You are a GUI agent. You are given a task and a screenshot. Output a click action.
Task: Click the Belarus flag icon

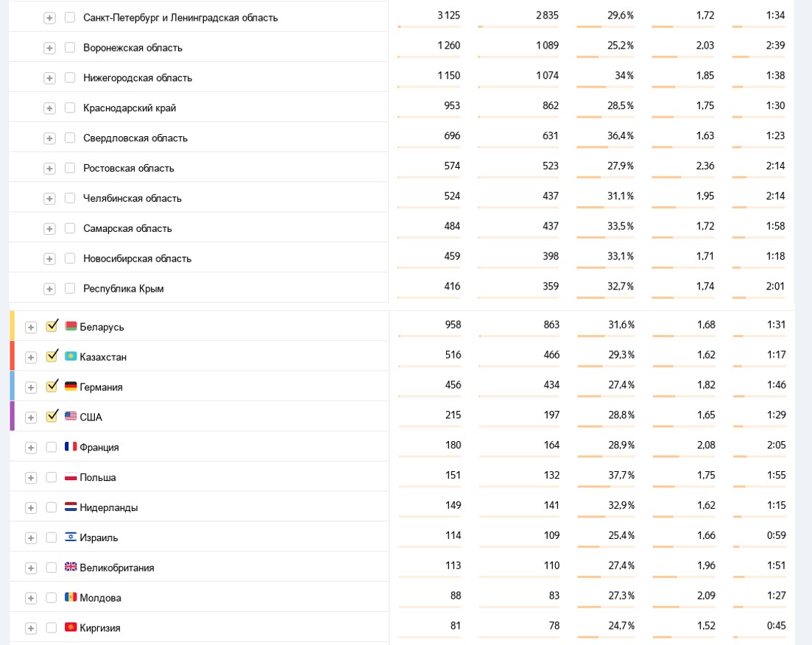click(71, 326)
